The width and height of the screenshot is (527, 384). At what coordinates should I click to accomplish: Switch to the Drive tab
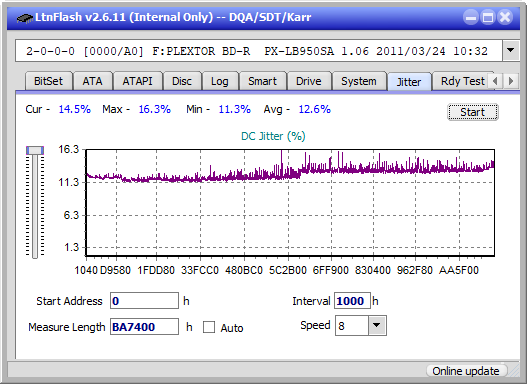tap(309, 81)
